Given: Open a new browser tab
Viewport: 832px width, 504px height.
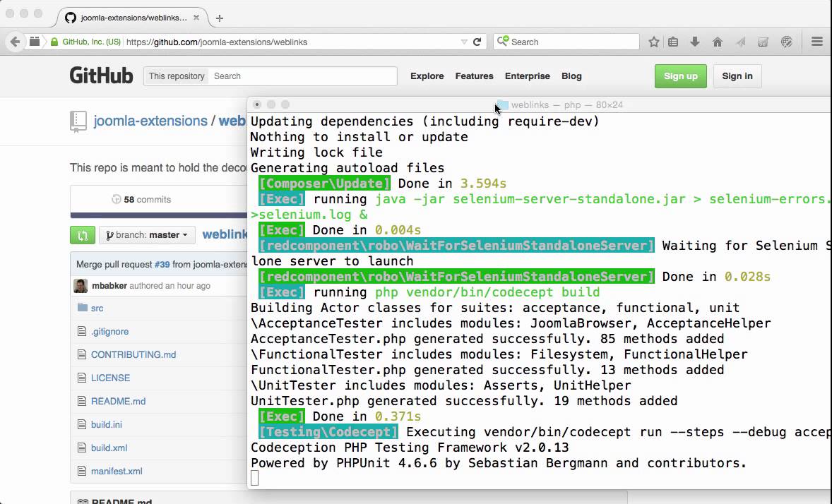Looking at the screenshot, I should pos(220,18).
